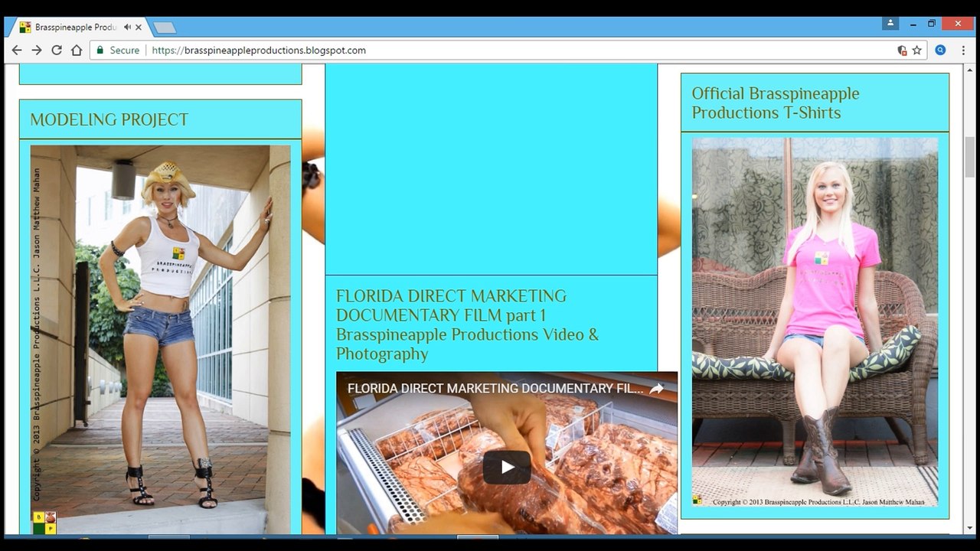Open a new browser tab

pyautogui.click(x=165, y=28)
